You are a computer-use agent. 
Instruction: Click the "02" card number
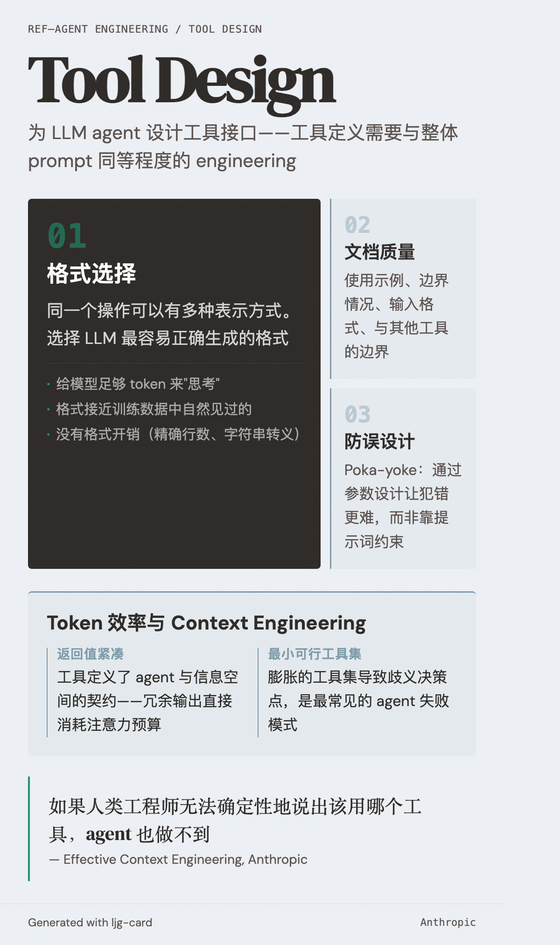tap(357, 225)
